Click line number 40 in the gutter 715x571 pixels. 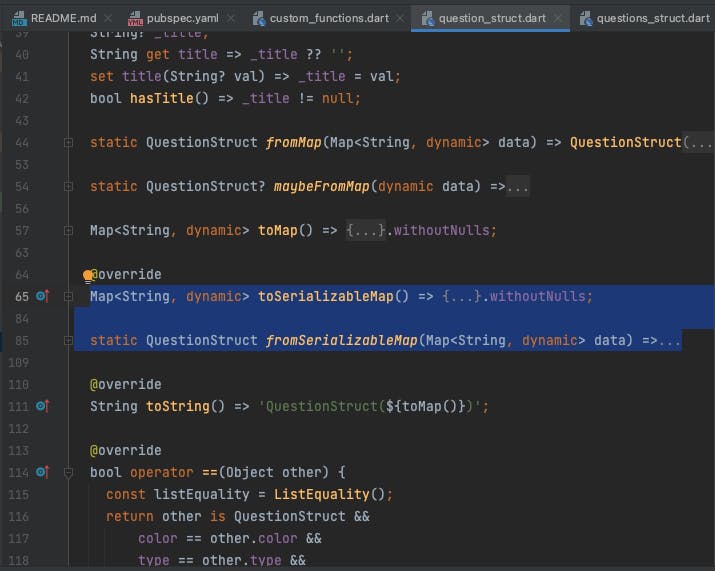[22, 55]
